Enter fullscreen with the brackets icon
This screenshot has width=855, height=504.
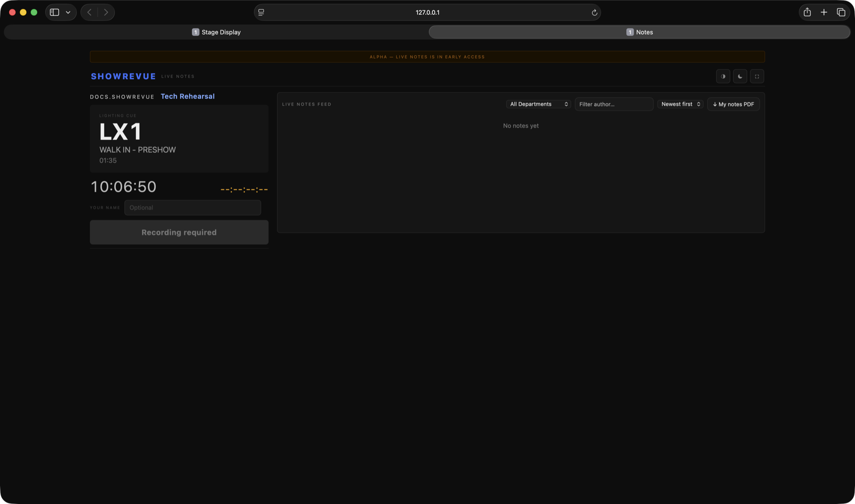pyautogui.click(x=757, y=76)
